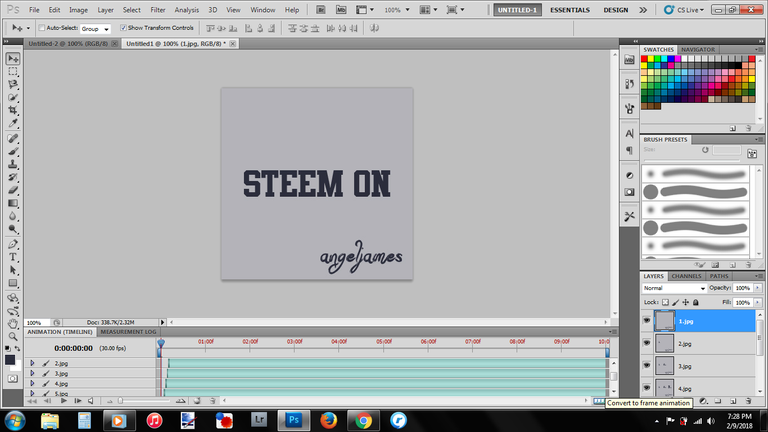Switch to the Measurement Log tab
768x432 pixels.
(x=128, y=332)
